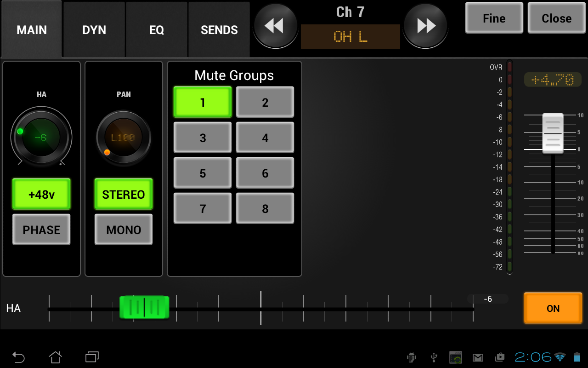588x368 pixels.
Task: Tap the USB connection status icon
Action: coord(434,357)
